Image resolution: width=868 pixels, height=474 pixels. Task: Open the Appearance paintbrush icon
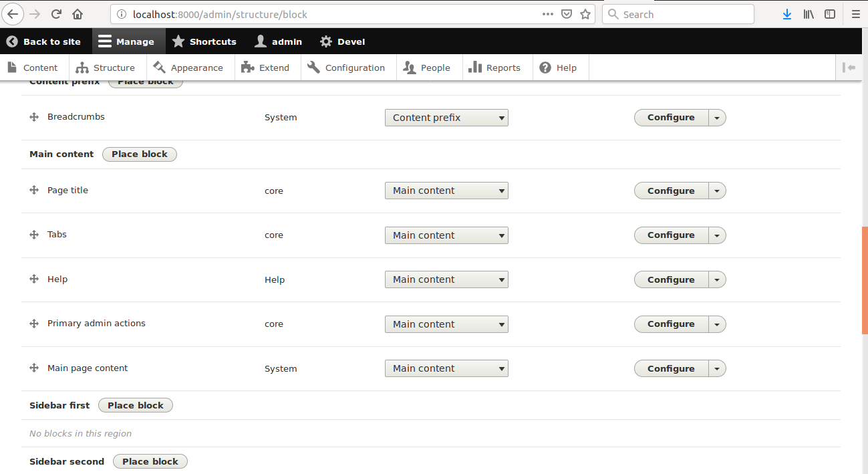click(158, 67)
